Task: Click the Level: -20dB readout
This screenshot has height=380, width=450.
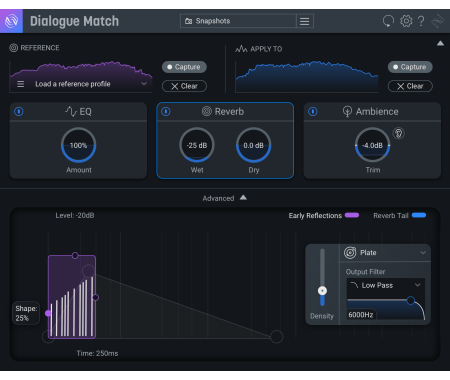Action: click(x=75, y=216)
